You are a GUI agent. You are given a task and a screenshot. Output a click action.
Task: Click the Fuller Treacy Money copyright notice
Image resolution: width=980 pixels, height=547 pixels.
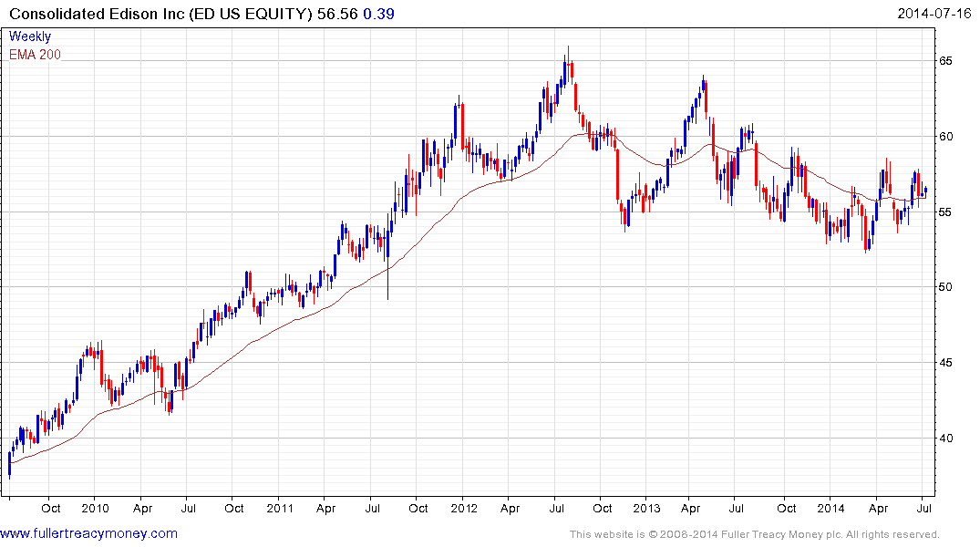click(755, 534)
